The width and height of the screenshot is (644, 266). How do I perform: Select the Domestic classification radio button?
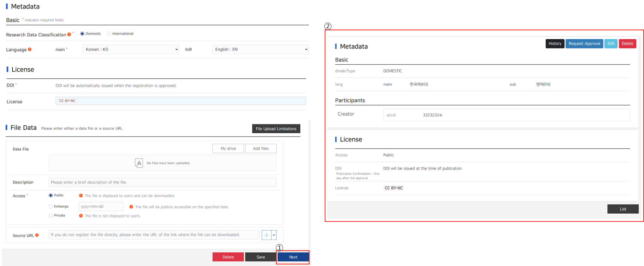[x=82, y=34]
